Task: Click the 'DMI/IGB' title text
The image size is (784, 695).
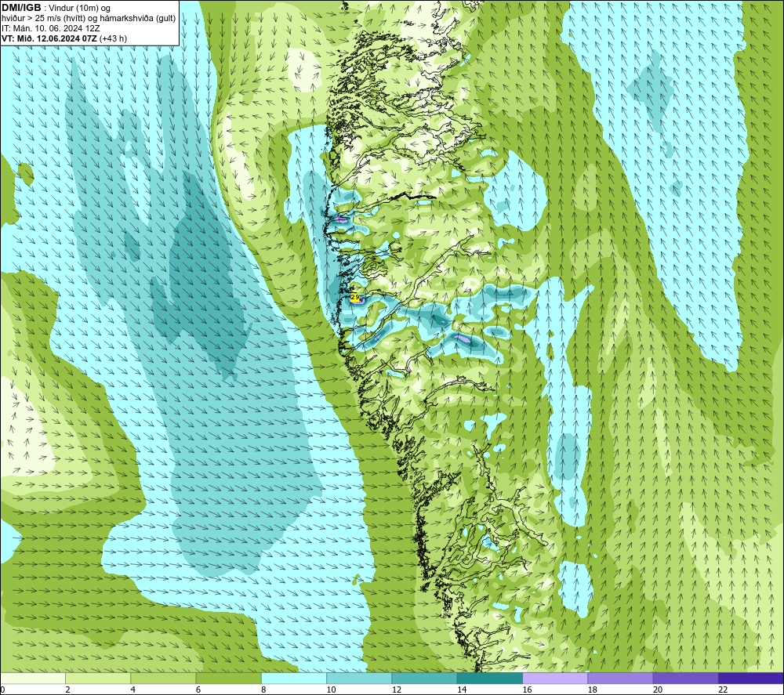Action: point(21,8)
